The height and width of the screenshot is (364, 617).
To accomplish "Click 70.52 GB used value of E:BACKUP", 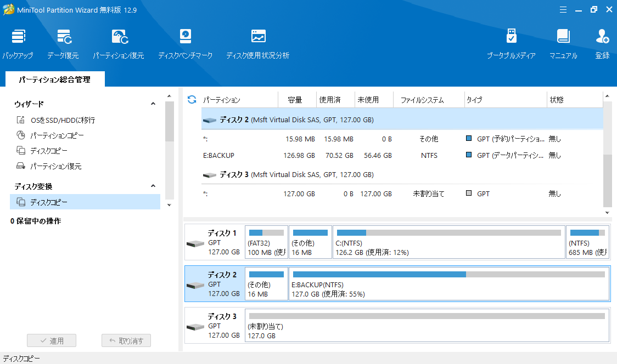I will click(x=339, y=155).
